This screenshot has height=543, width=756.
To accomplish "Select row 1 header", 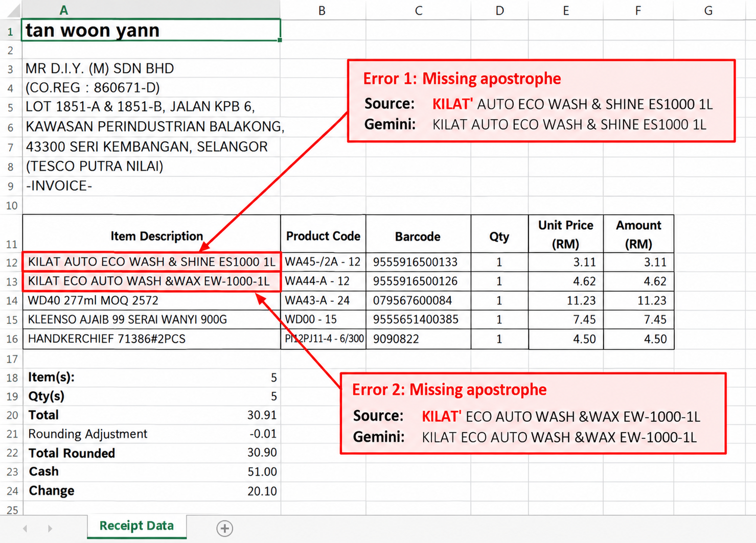I will point(11,31).
